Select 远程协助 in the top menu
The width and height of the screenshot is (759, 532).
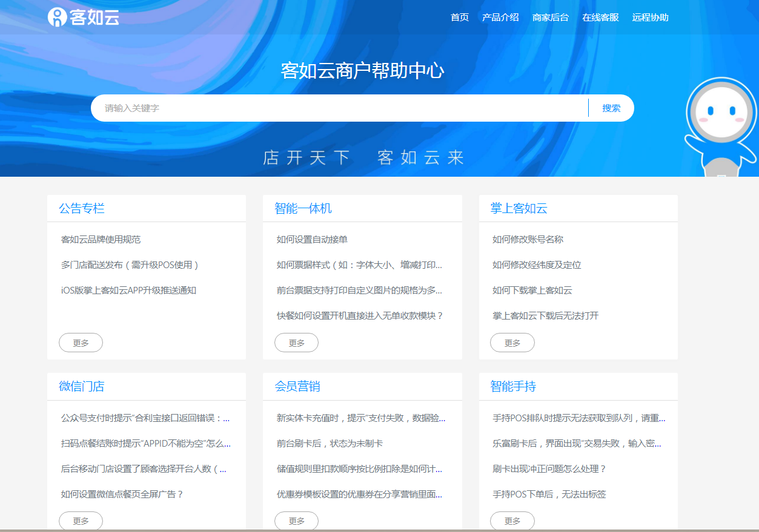[x=651, y=18]
